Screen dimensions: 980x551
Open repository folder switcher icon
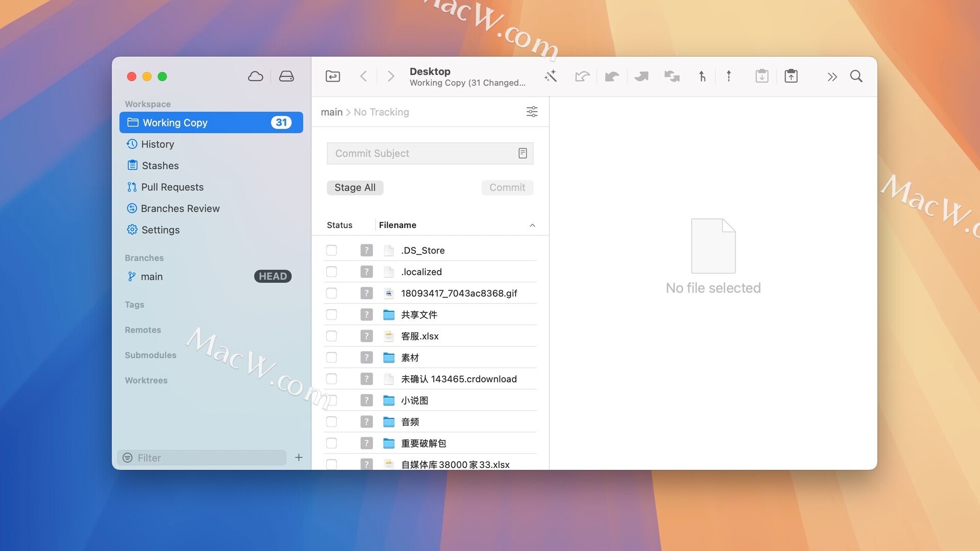(x=333, y=77)
